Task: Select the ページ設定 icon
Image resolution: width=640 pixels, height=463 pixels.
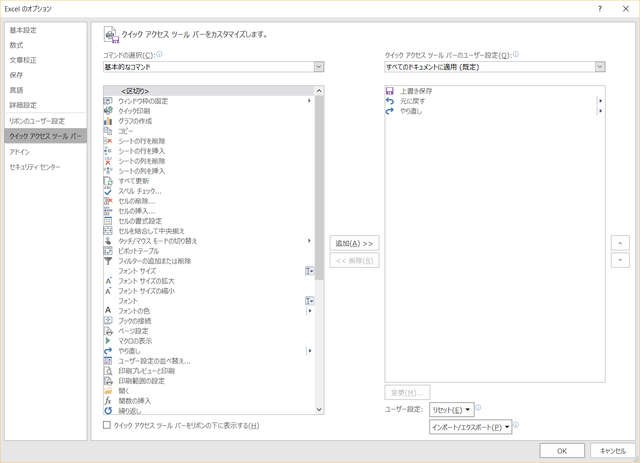Action: coord(108,331)
